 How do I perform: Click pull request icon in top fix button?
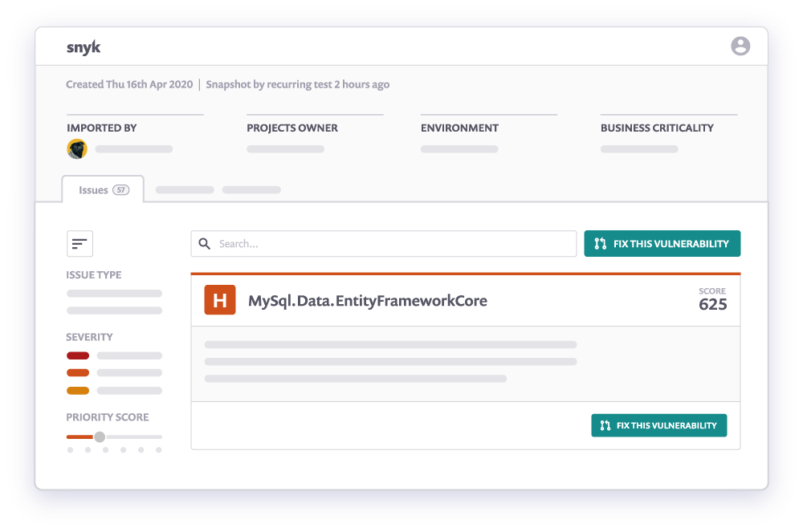pos(600,244)
